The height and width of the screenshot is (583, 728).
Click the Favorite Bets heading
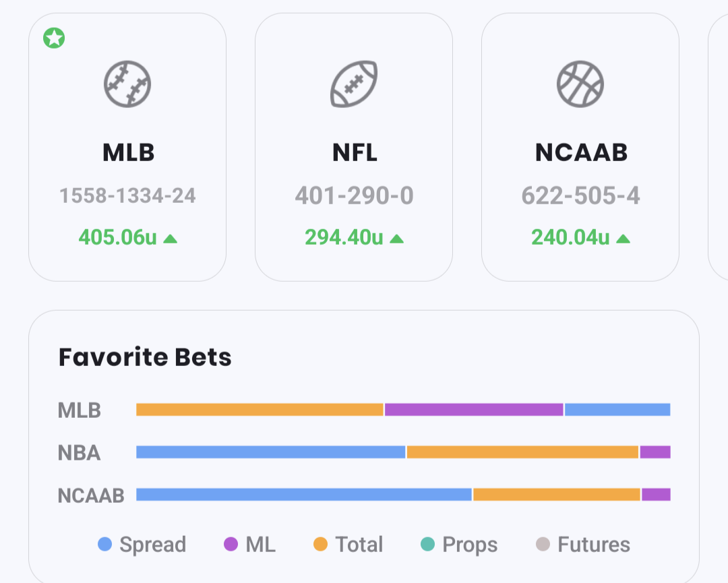tap(145, 357)
